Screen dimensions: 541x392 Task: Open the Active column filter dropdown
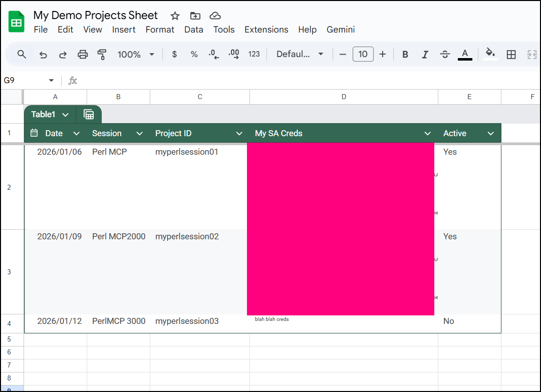pyautogui.click(x=490, y=133)
